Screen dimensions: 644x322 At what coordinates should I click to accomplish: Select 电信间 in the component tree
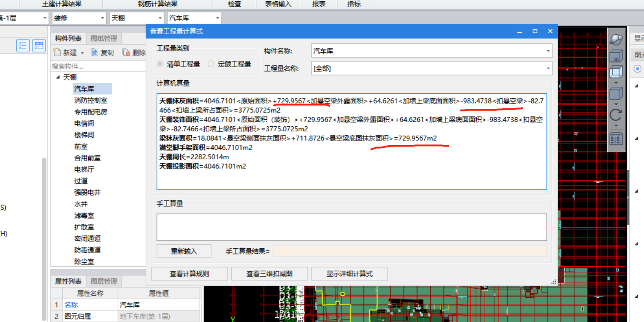point(84,124)
